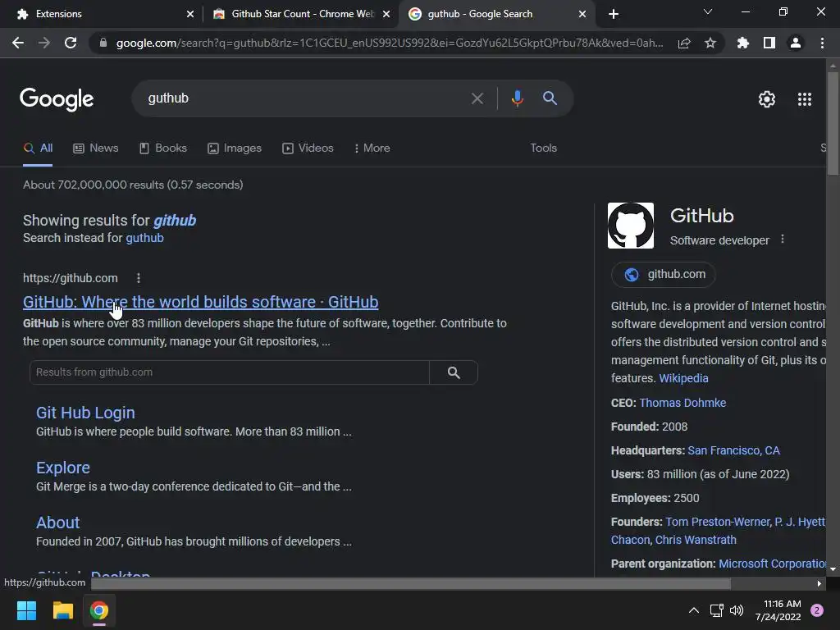Open new tab with plus button
The width and height of the screenshot is (840, 630).
(614, 14)
